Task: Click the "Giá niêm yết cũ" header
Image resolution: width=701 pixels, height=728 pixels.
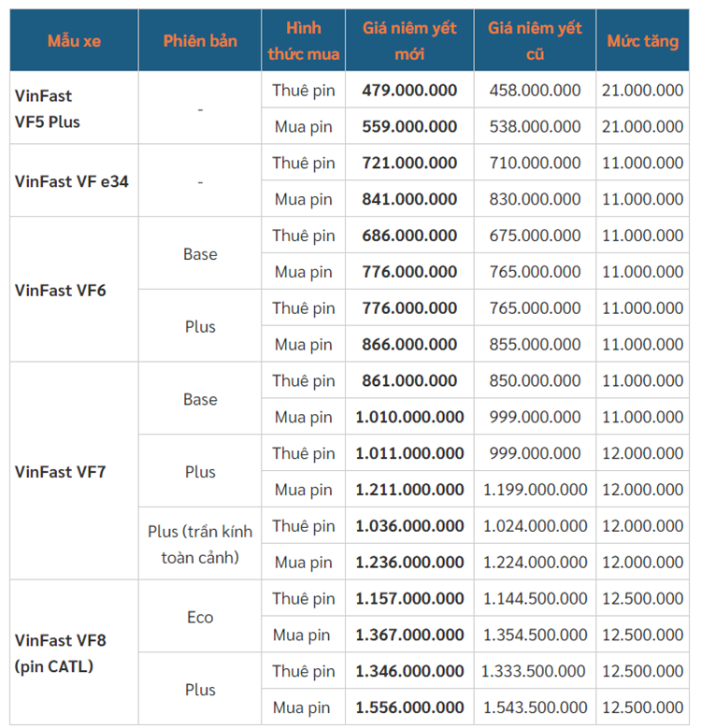Action: (535, 41)
